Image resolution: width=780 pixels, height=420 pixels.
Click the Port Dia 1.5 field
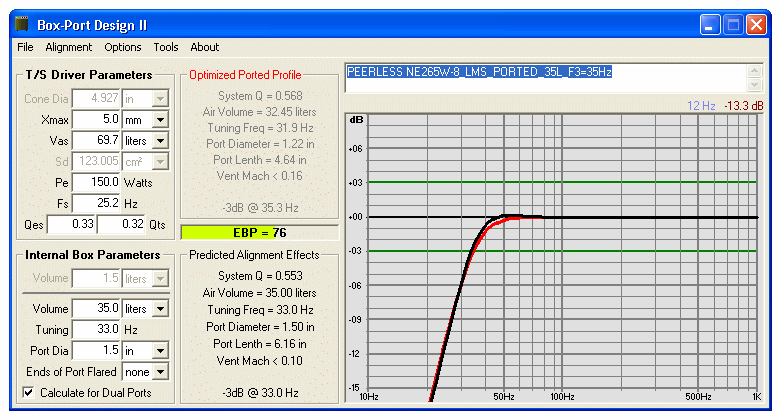97,350
